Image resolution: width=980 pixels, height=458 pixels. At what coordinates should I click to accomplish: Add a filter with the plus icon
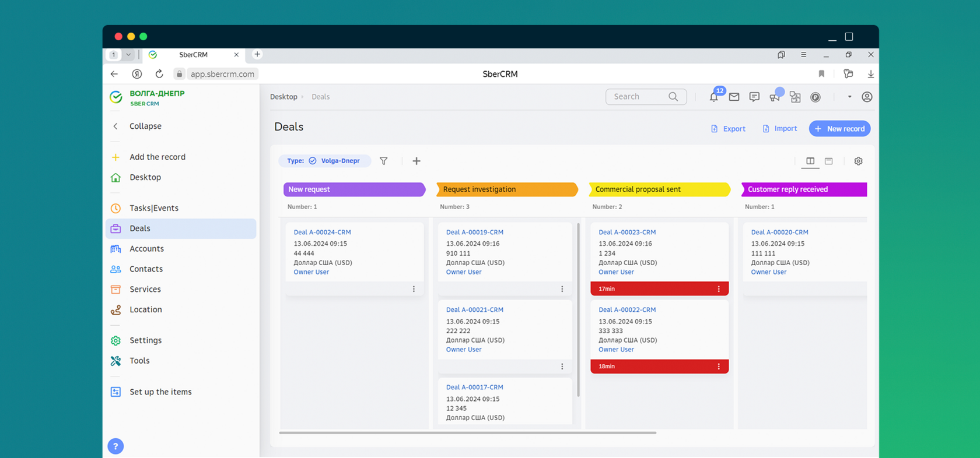(x=416, y=161)
